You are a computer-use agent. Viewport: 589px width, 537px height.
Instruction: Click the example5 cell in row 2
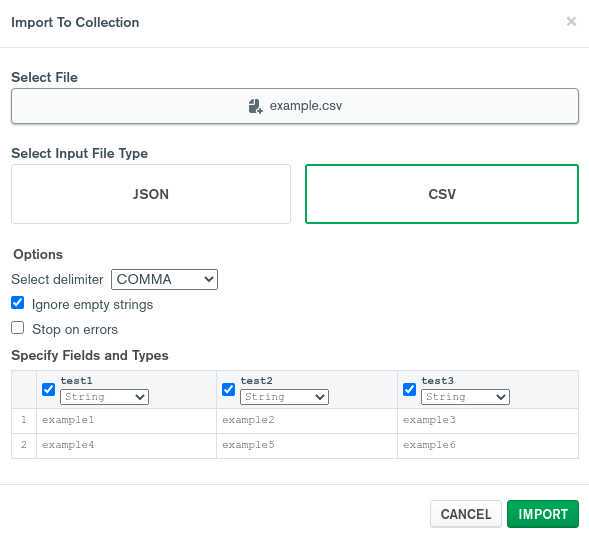click(307, 445)
